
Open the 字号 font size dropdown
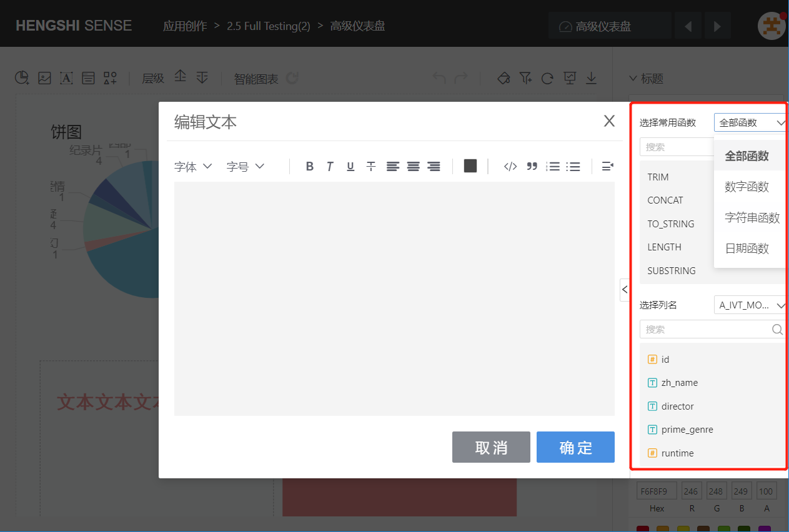pyautogui.click(x=246, y=167)
